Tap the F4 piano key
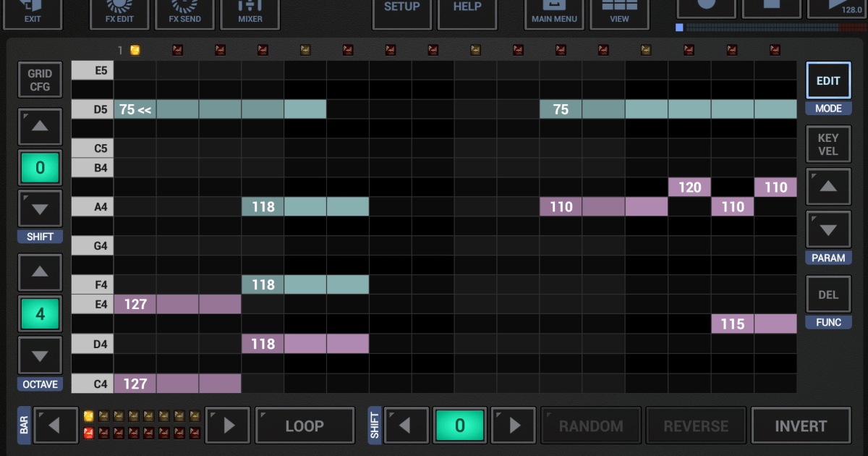868x456 pixels. tap(92, 285)
